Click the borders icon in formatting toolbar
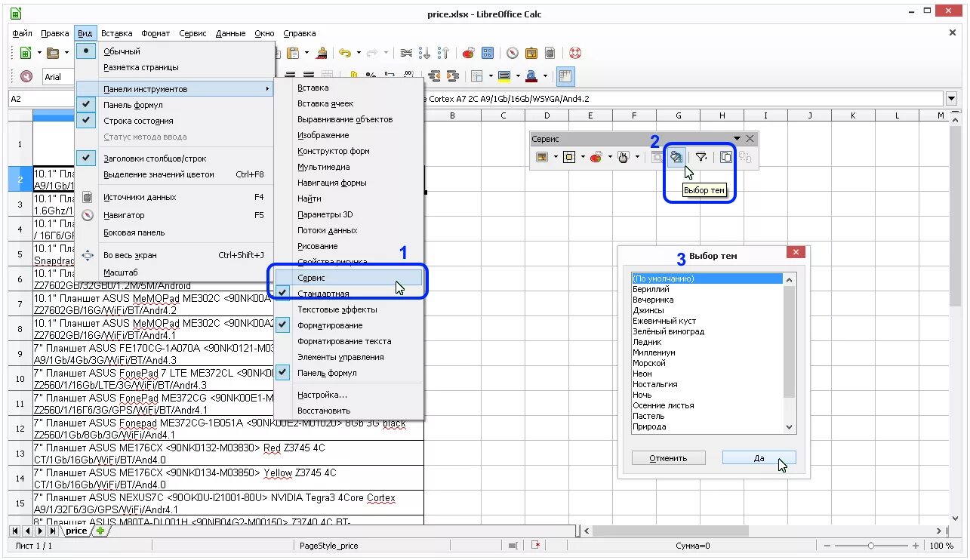This screenshot has height=560, width=970. pos(476,76)
